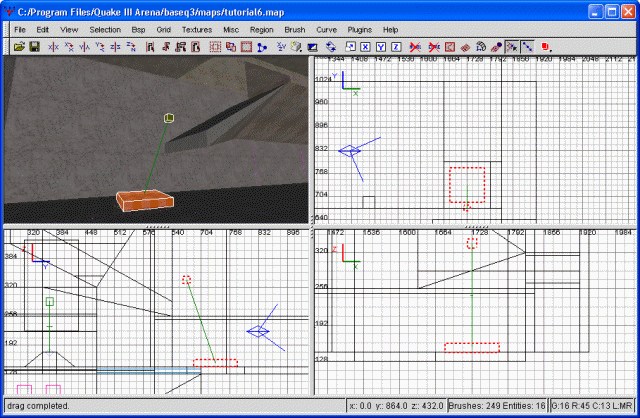Click the blue camera marker in side YZ view
The image size is (640, 418).
(x=258, y=331)
